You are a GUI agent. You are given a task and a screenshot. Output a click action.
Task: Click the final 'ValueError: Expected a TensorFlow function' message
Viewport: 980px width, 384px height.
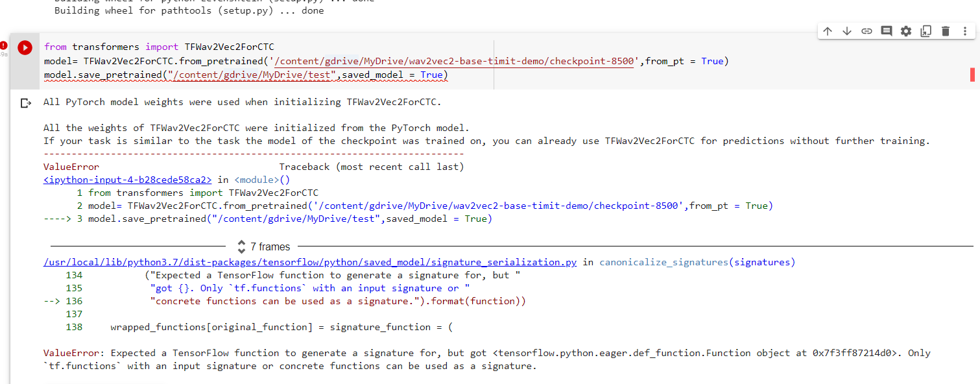coord(486,359)
